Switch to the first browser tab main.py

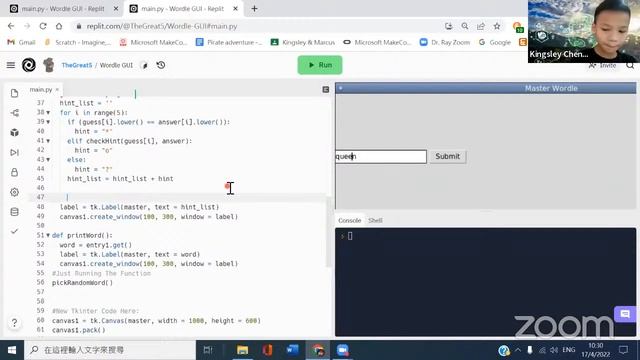[x=63, y=9]
